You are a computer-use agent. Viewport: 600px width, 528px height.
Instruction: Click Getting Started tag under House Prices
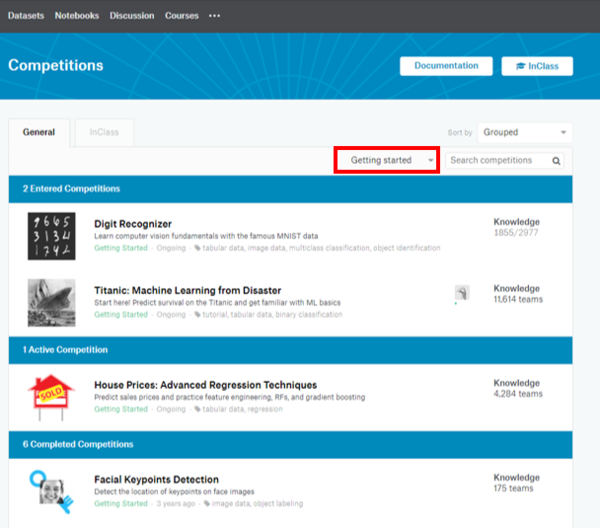pos(121,409)
